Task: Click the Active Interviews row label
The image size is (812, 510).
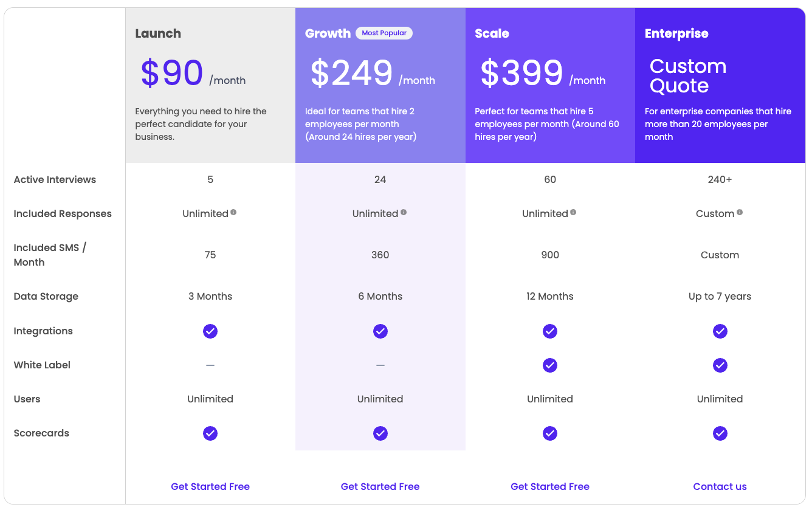Action: [55, 179]
